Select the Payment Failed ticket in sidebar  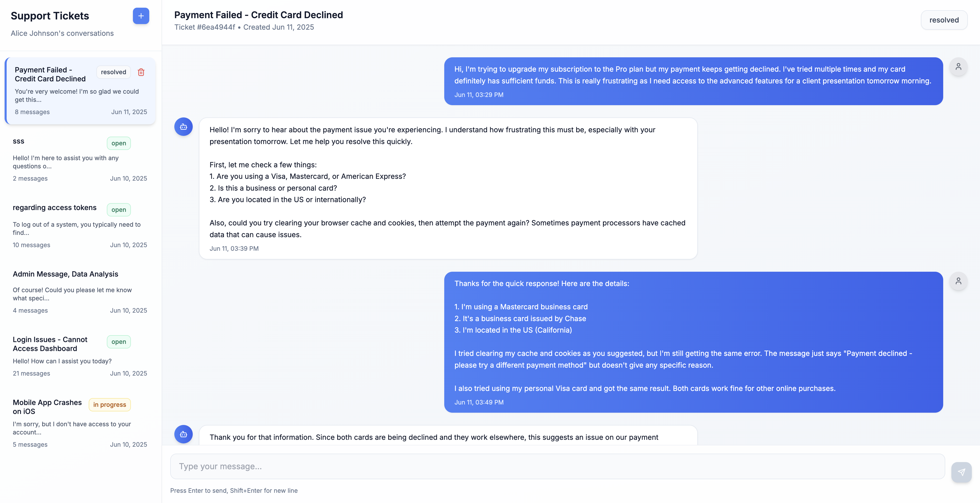80,91
